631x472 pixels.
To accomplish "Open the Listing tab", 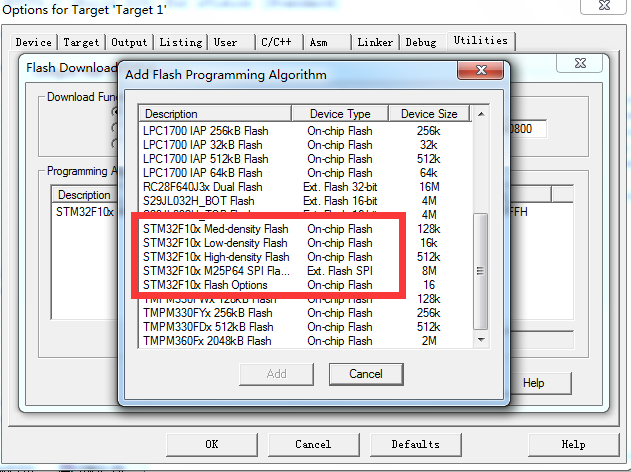I will [x=181, y=42].
